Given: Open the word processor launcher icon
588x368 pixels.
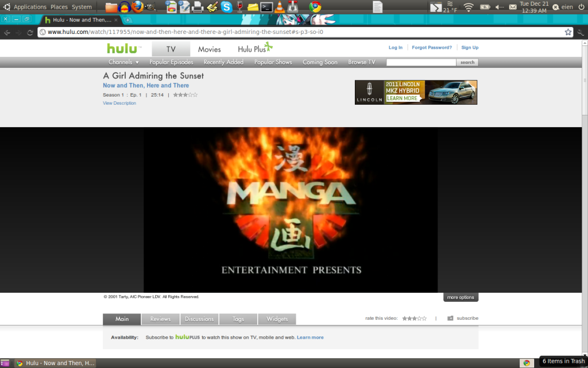Looking at the screenshot, I should coord(184,7).
